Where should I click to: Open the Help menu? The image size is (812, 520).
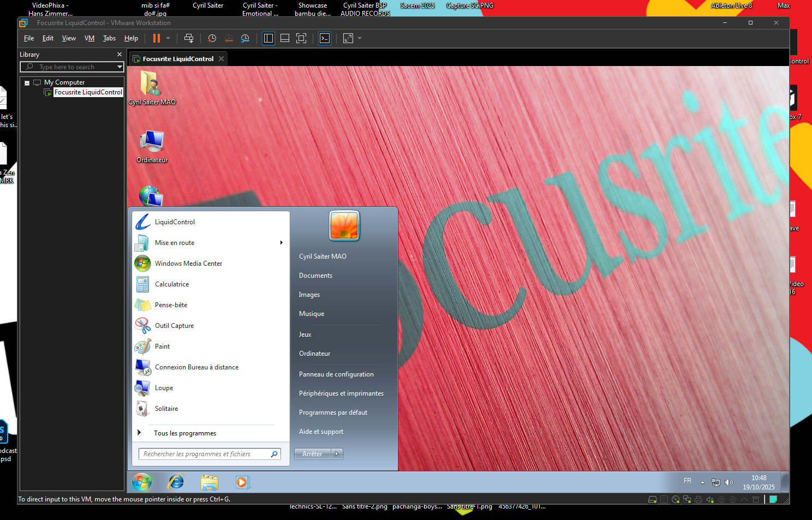pos(131,38)
